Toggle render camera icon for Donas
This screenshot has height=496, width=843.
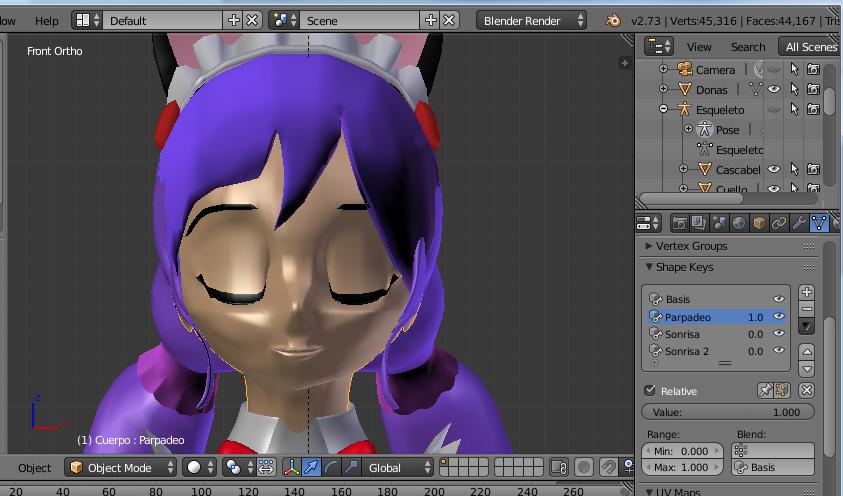tap(813, 89)
